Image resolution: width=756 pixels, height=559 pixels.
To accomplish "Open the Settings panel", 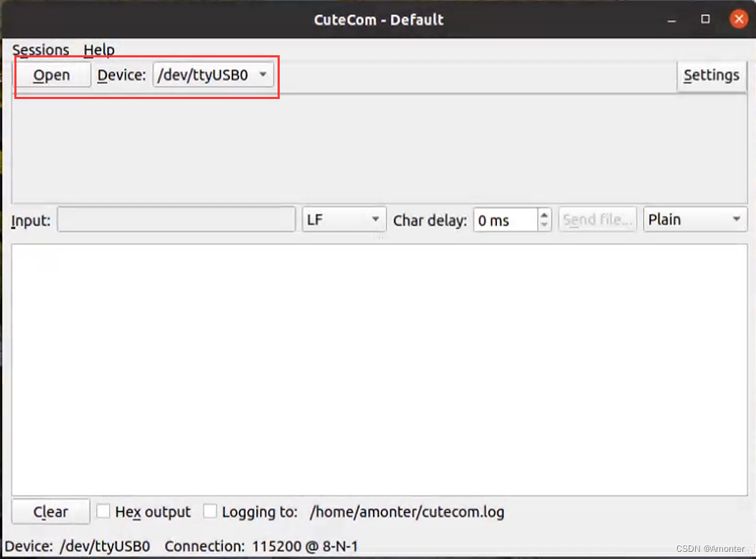I will pos(711,75).
